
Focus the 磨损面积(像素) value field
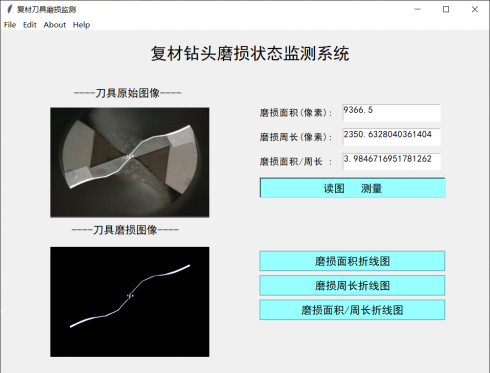[391, 113]
